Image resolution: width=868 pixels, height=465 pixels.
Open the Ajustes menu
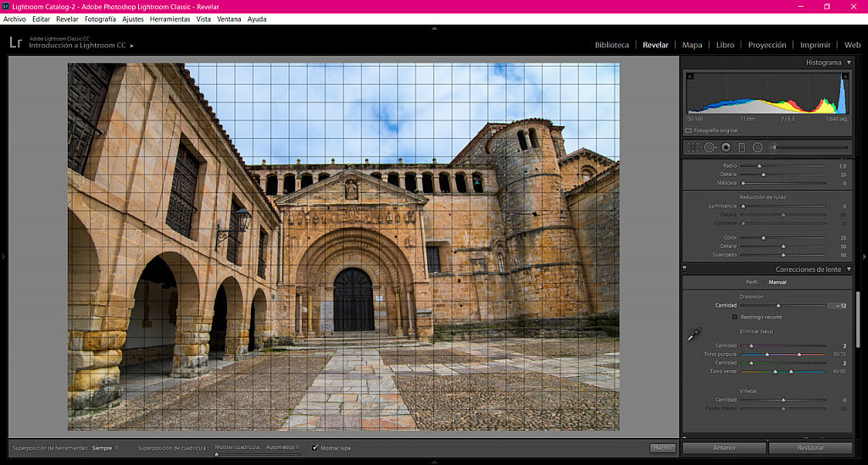coord(133,19)
